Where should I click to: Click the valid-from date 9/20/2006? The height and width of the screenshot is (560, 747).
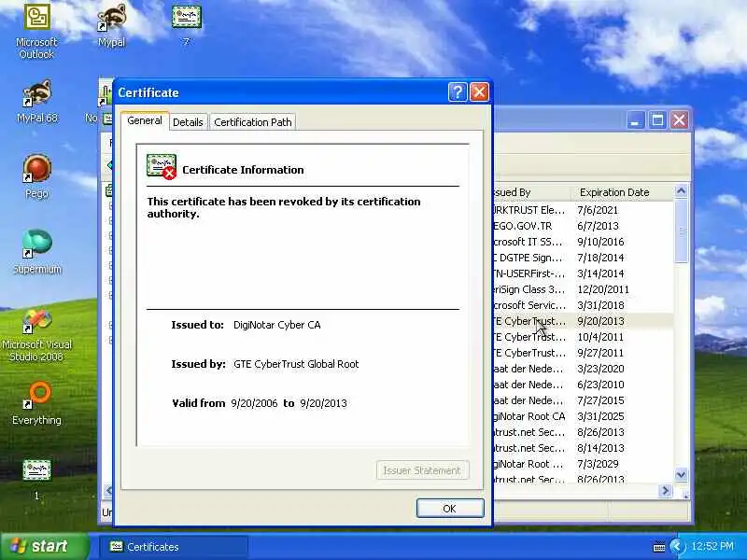coord(254,403)
